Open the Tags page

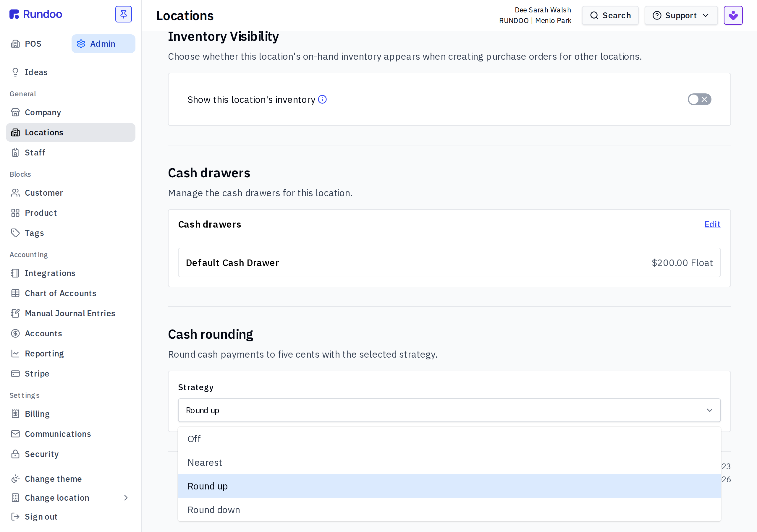click(71, 233)
